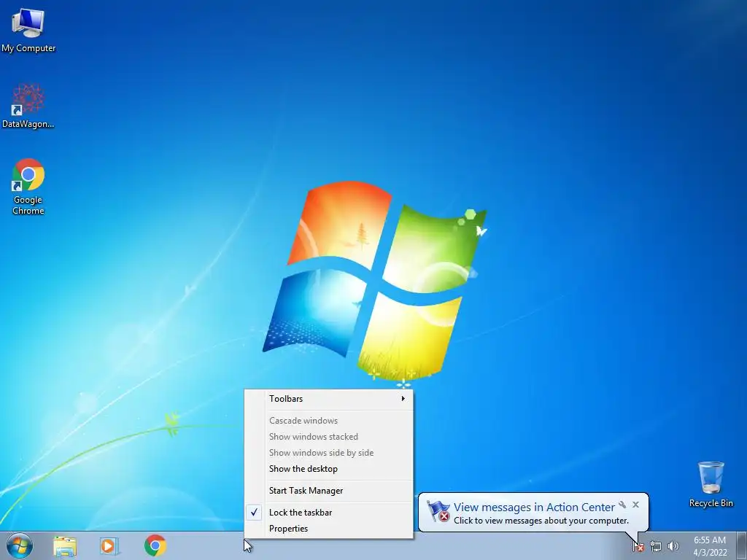Image resolution: width=747 pixels, height=560 pixels.
Task: Click the balloon text about your computer
Action: [x=541, y=521]
